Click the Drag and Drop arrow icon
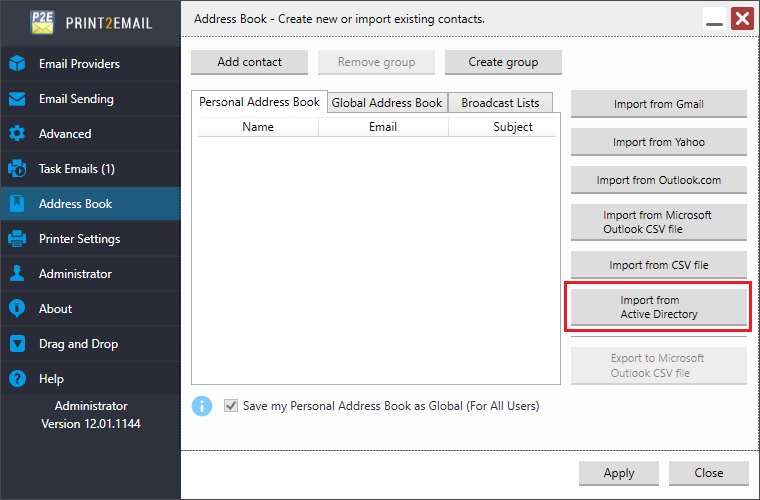 (17, 344)
